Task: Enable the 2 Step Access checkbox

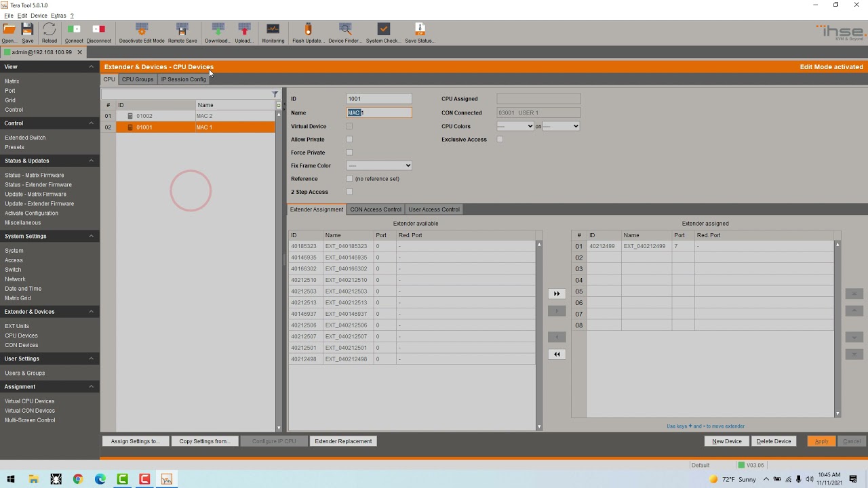Action: 349,192
